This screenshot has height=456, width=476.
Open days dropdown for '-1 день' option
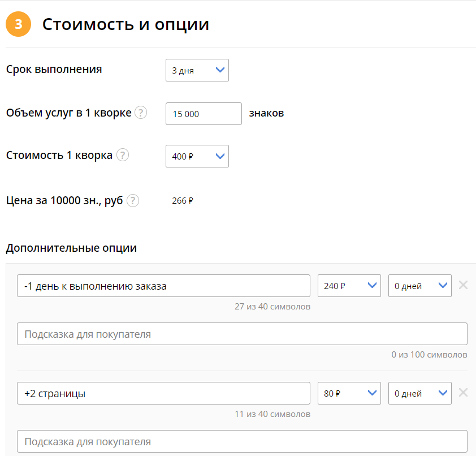coord(420,286)
